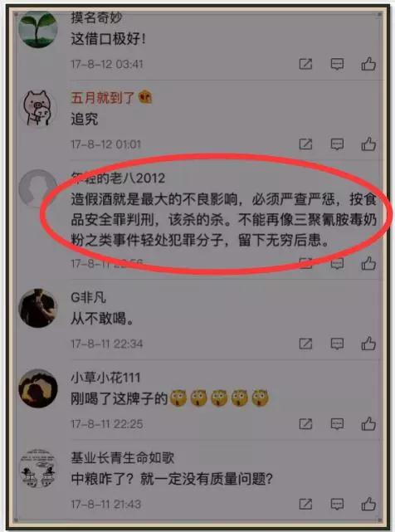Open 五月就到了 user profile name
The width and height of the screenshot is (395, 532).
tap(102, 98)
